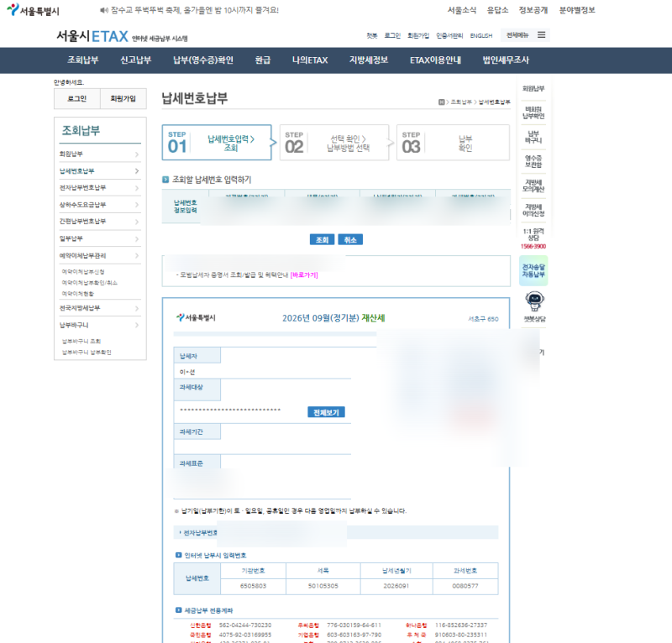Open the 납부(영수증)확인 navigation menu

click(x=203, y=60)
